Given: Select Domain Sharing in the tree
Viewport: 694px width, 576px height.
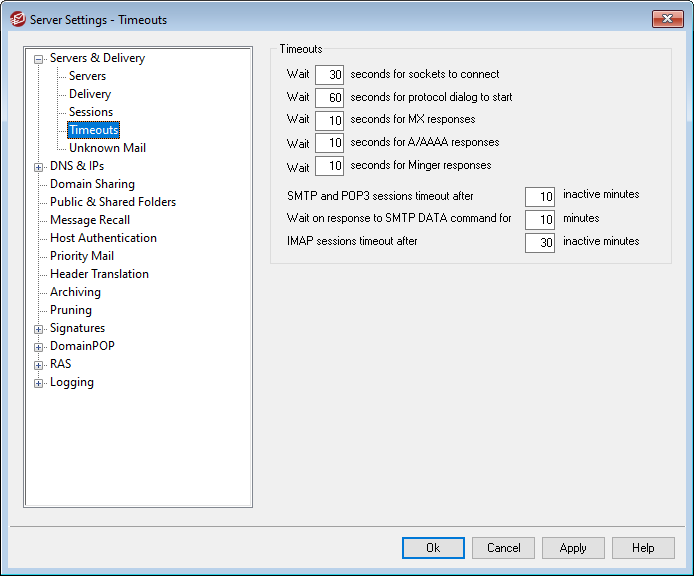Looking at the screenshot, I should click(92, 184).
